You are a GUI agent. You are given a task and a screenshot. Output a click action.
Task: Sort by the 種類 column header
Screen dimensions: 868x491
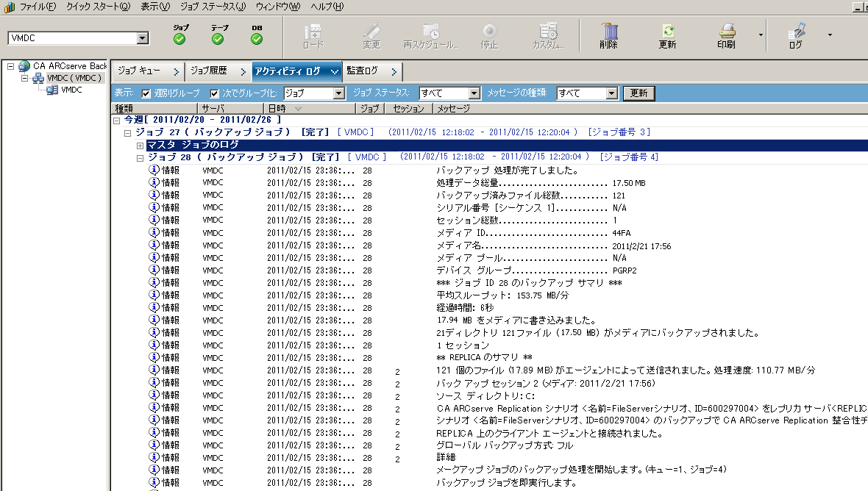pos(154,108)
